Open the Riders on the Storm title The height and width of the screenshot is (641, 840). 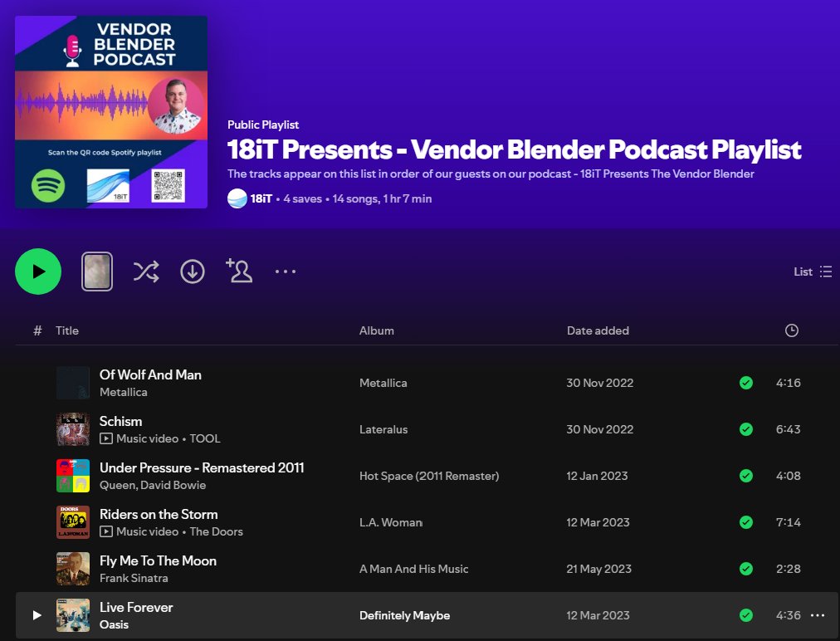[159, 515]
